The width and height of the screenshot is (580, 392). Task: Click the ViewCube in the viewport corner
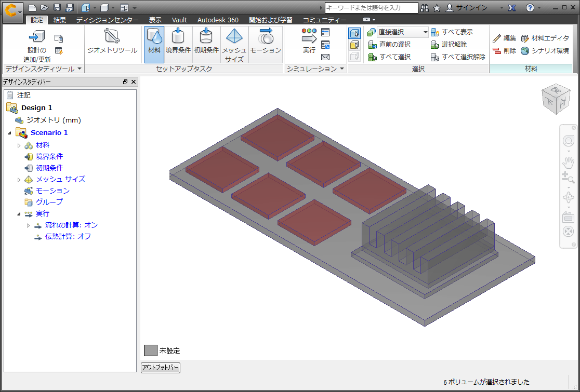(556, 99)
